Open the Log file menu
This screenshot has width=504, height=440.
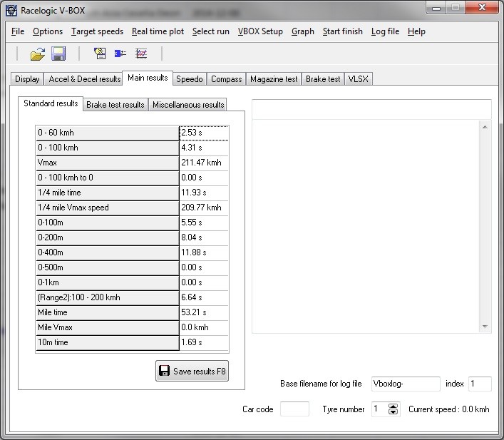click(x=385, y=31)
